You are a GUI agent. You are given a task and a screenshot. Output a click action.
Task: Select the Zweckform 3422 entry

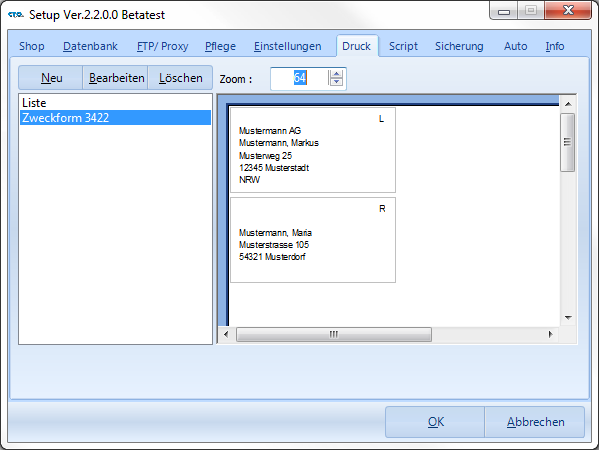coord(115,118)
